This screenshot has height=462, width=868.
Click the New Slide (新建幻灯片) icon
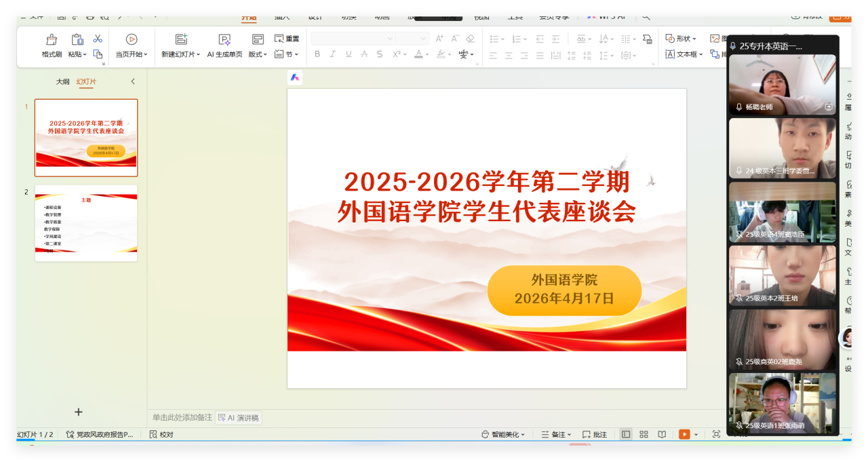180,39
